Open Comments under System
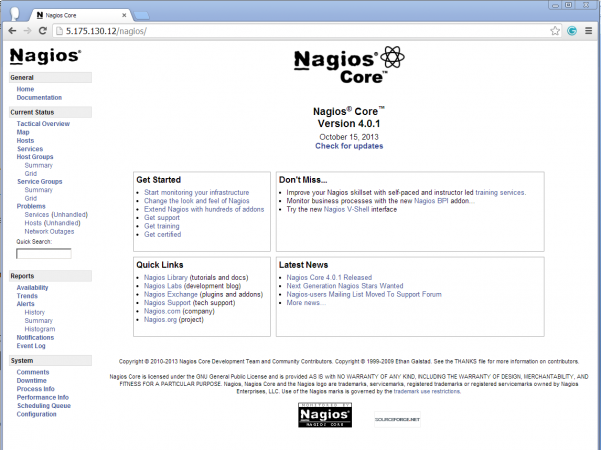 pyautogui.click(x=33, y=372)
